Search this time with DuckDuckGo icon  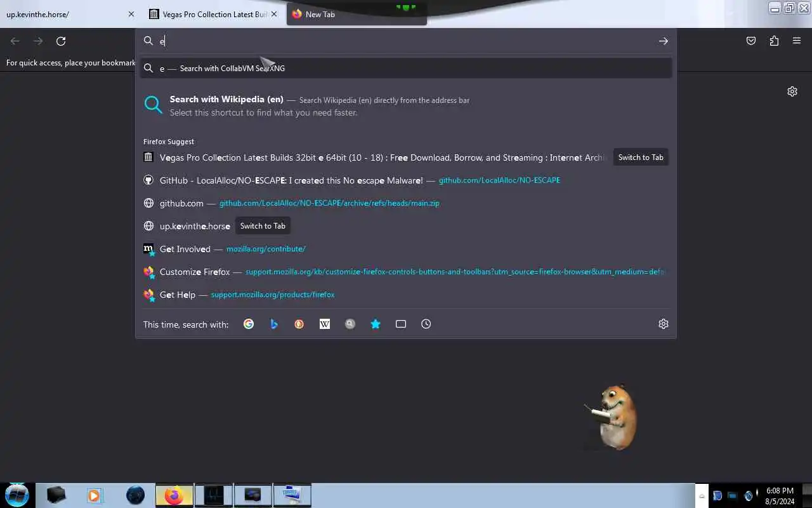[299, 324]
